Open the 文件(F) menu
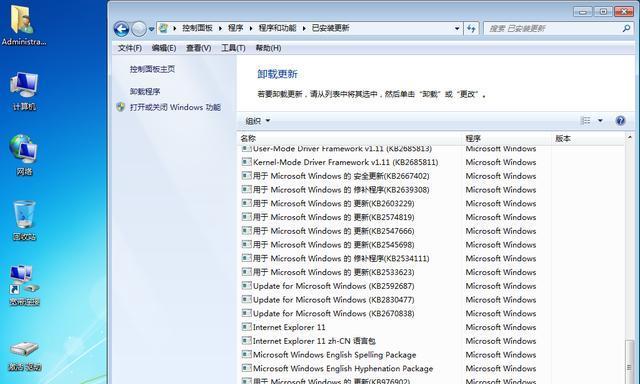This screenshot has height=384, width=640. [x=129, y=48]
